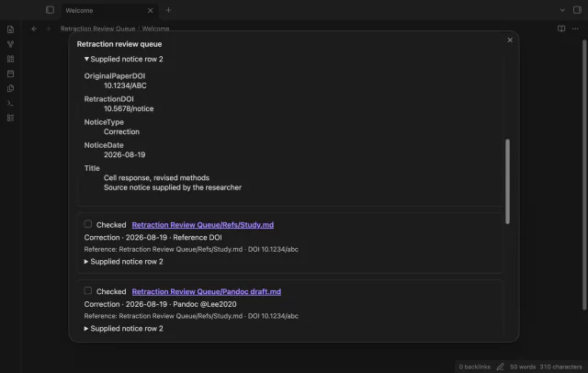
Task: Switch to reading view book icon
Action: coord(561,28)
